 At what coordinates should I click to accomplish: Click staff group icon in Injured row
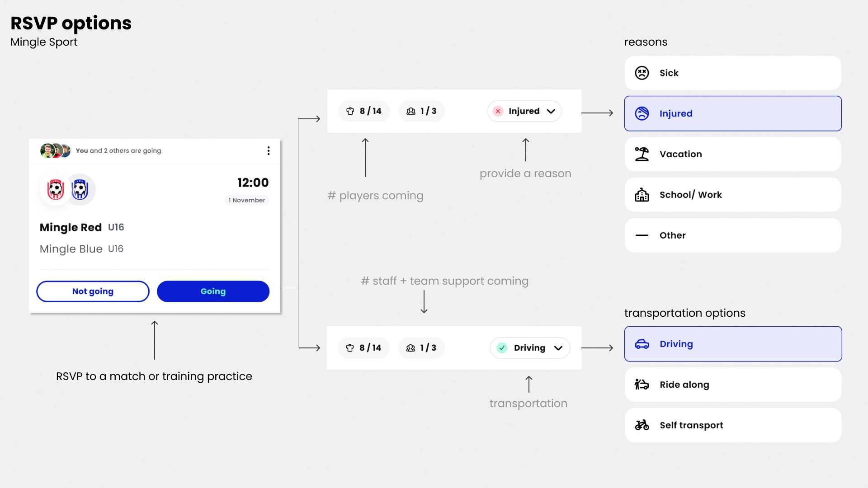point(411,111)
